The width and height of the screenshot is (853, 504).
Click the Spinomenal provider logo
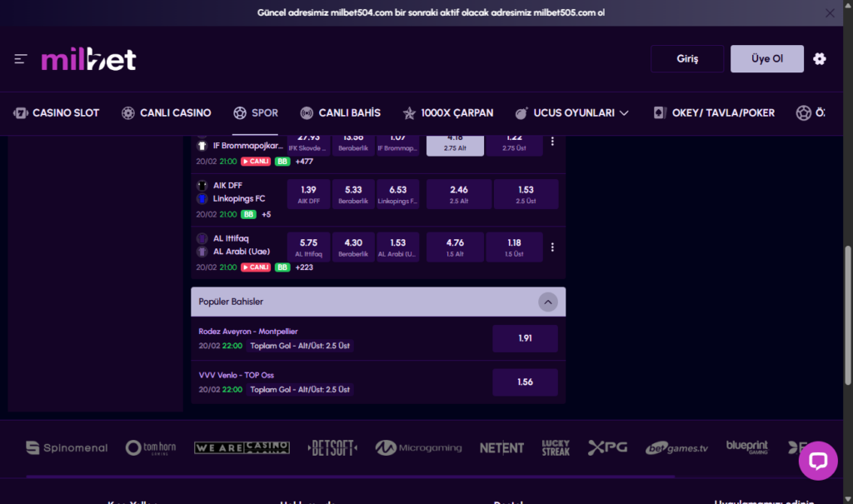pyautogui.click(x=67, y=448)
